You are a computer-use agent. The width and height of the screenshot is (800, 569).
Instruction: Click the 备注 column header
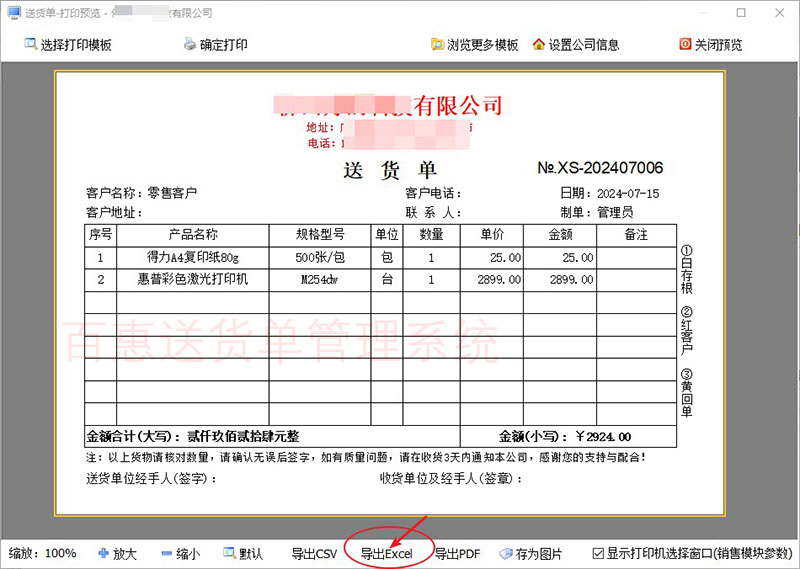click(636, 235)
